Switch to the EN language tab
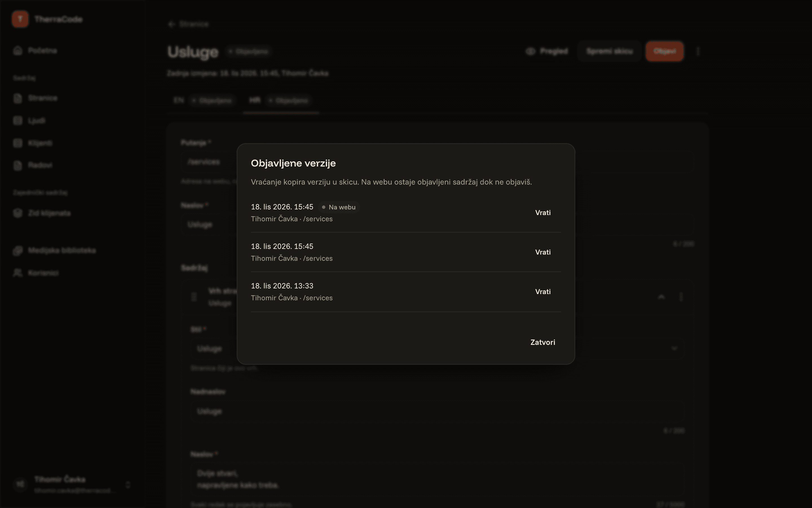The image size is (812, 508). (x=204, y=100)
